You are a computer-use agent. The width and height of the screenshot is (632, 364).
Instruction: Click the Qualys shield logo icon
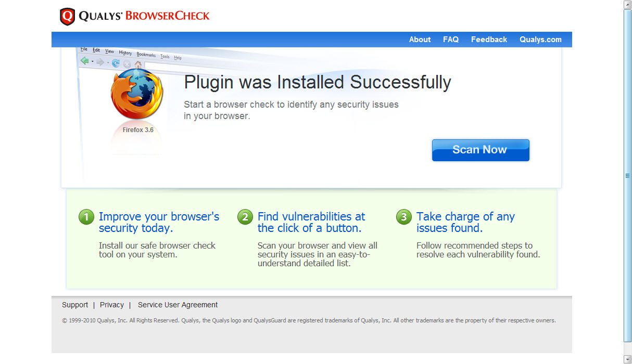click(68, 17)
